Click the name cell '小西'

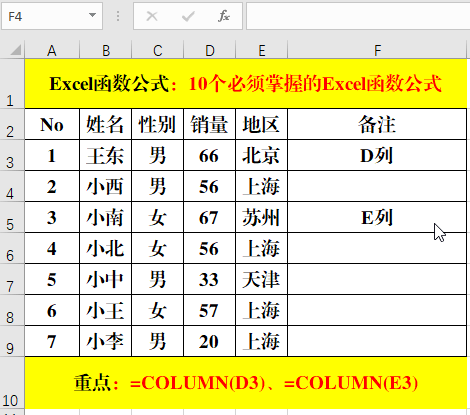point(106,186)
